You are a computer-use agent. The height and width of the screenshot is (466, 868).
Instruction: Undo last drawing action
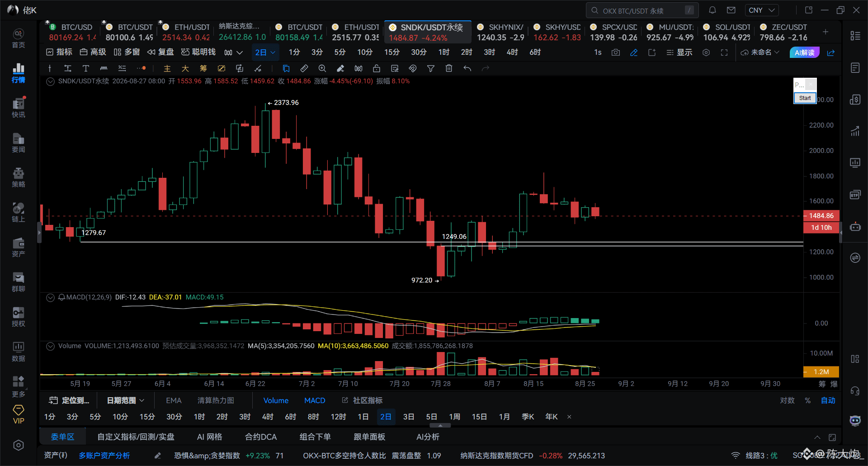click(467, 68)
